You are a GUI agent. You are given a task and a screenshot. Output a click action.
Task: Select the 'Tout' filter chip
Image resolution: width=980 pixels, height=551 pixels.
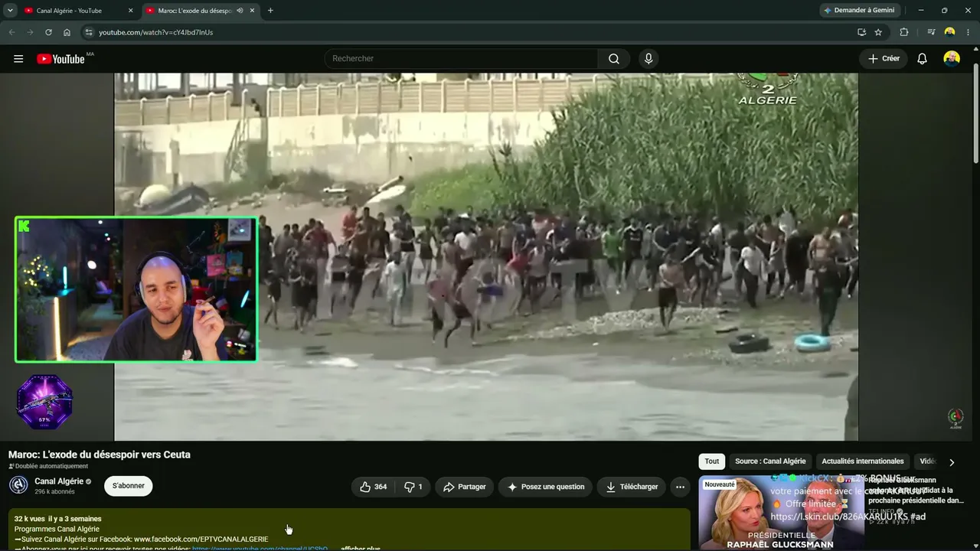(712, 461)
